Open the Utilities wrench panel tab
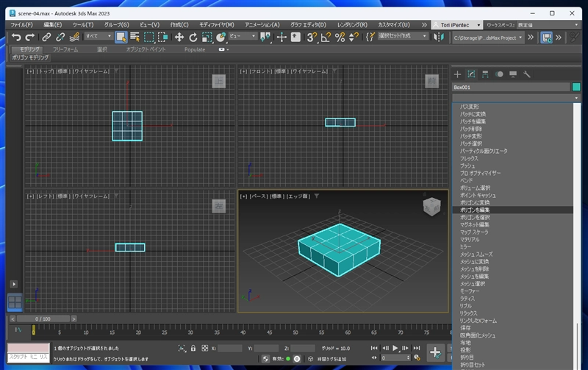This screenshot has width=588, height=370. [527, 74]
